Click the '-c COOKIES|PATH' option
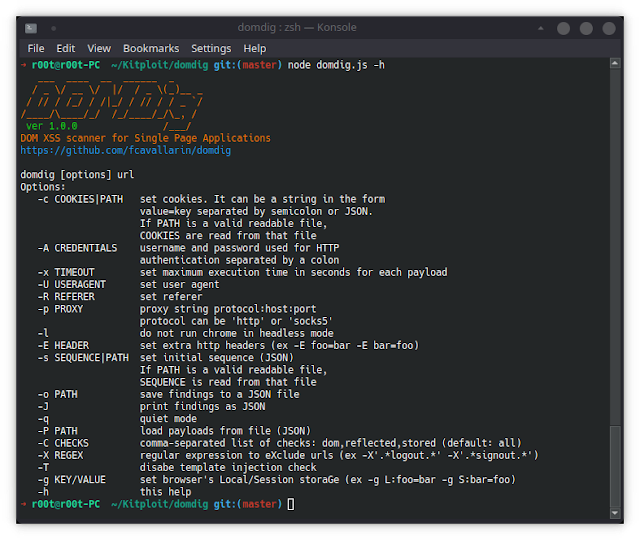The image size is (640, 540). point(80,199)
